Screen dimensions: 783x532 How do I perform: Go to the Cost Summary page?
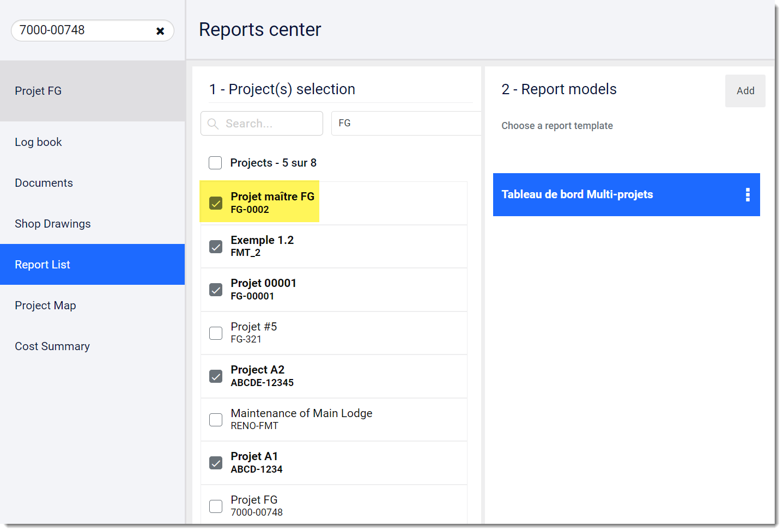point(52,346)
